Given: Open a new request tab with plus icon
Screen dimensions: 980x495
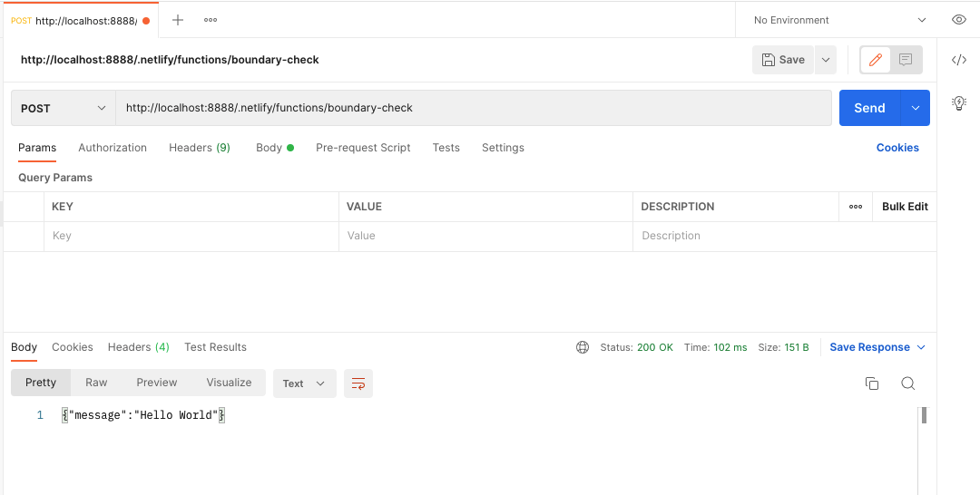Looking at the screenshot, I should point(178,20).
